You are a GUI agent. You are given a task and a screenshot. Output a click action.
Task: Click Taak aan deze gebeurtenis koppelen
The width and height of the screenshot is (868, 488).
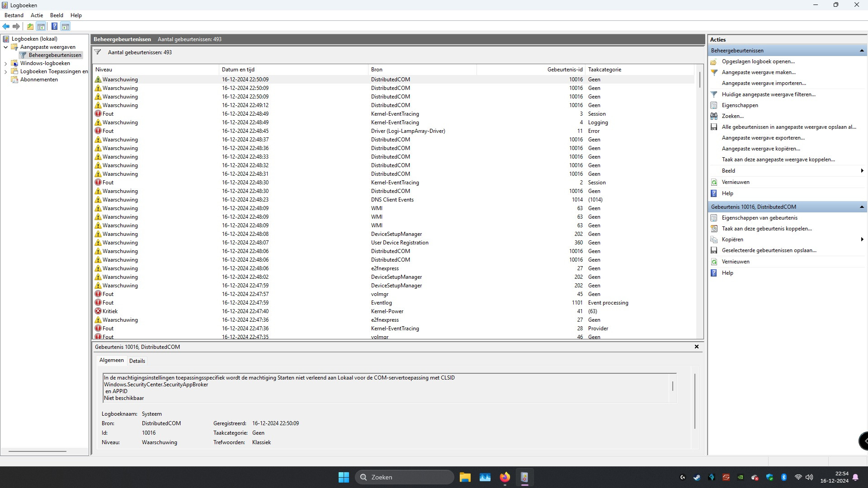(x=767, y=229)
